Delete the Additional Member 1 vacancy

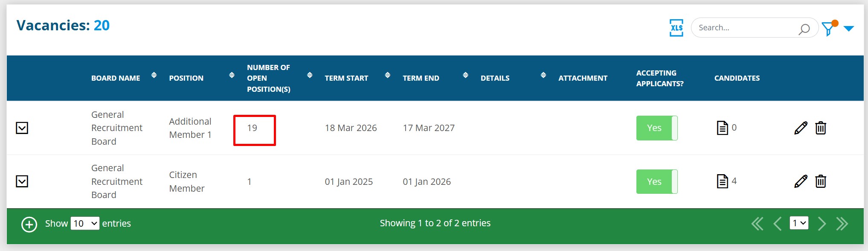click(x=821, y=128)
